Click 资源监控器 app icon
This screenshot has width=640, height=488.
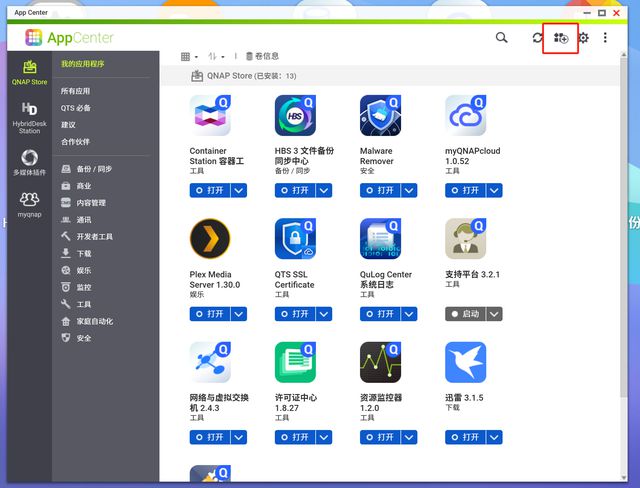tap(380, 362)
